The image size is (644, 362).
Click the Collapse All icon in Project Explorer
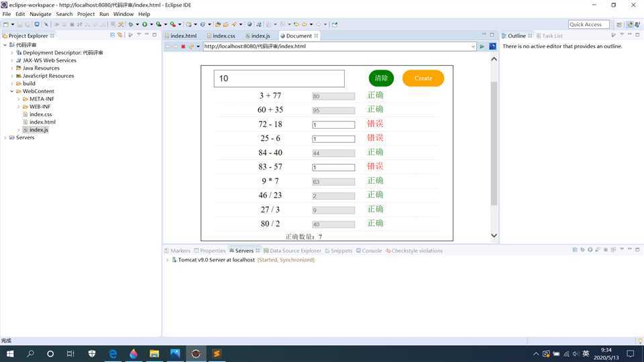pos(113,36)
